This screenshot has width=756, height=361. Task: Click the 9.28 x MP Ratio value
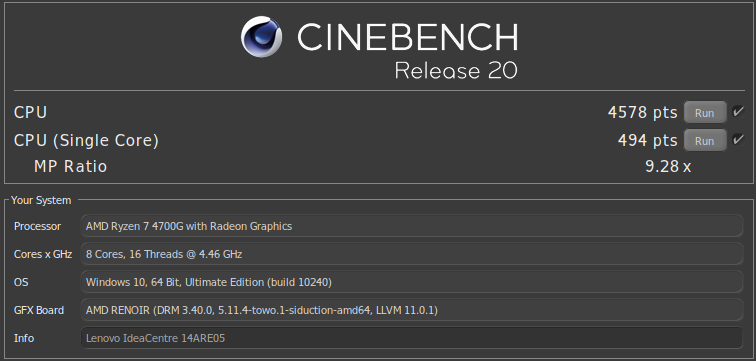click(x=668, y=167)
